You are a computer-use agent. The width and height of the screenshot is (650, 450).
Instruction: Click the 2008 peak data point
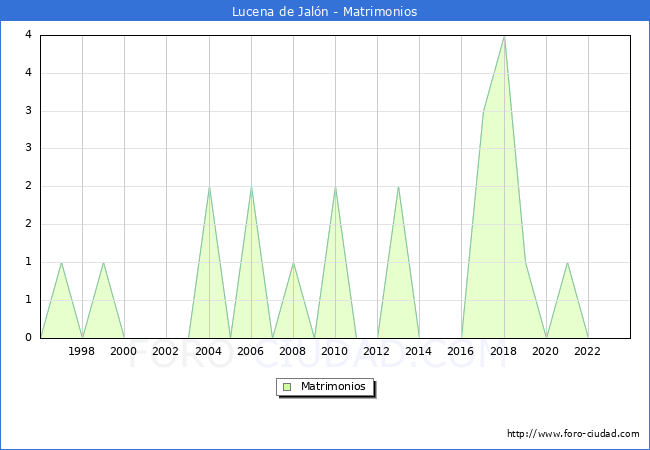pyautogui.click(x=293, y=262)
